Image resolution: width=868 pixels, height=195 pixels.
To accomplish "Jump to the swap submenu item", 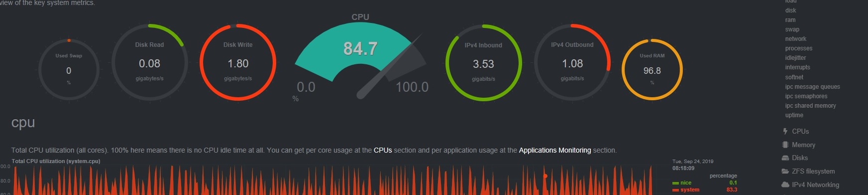I will 792,29.
